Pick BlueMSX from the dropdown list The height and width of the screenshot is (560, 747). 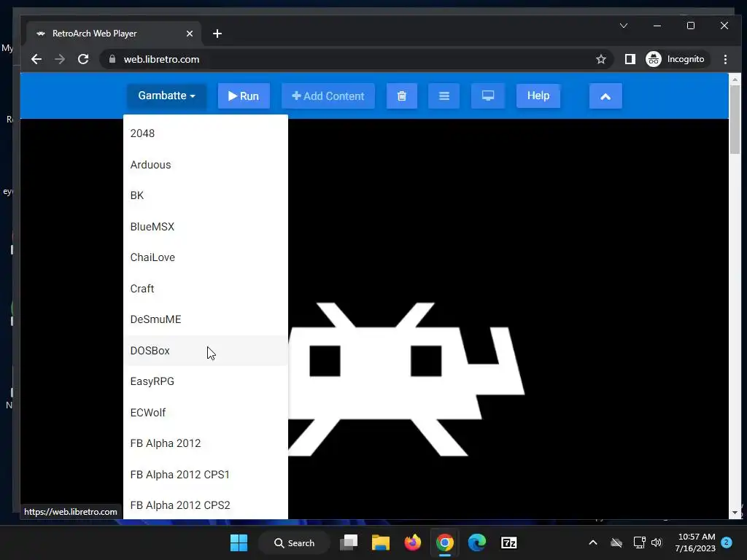tap(205, 227)
